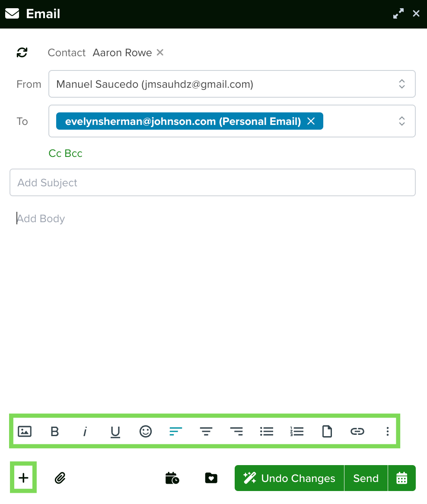The width and height of the screenshot is (427, 504).
Task: Insert a hyperlink with the link icon
Action: 357,431
